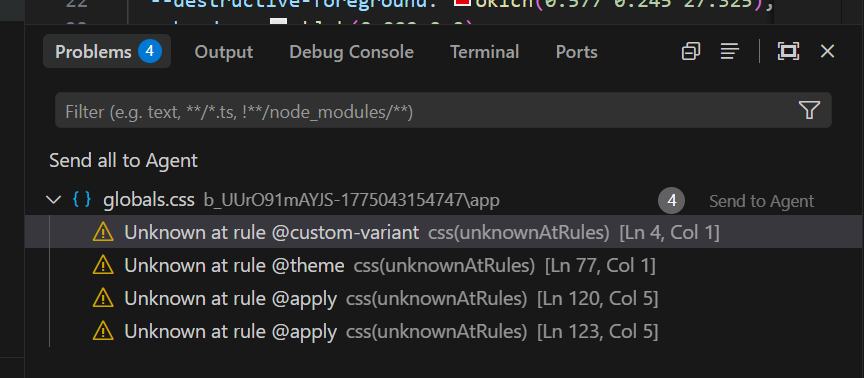Switch to the Terminal tab
Screen dimensions: 864x378
484,52
